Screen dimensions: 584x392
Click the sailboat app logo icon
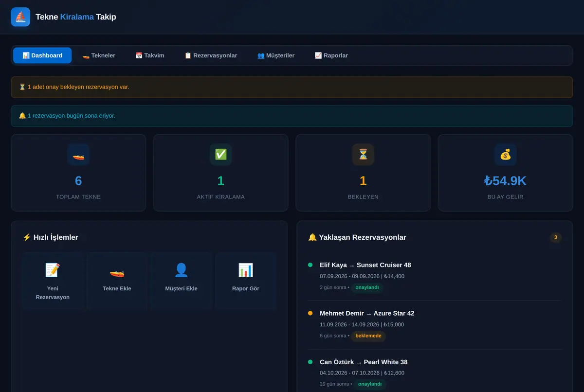20,17
